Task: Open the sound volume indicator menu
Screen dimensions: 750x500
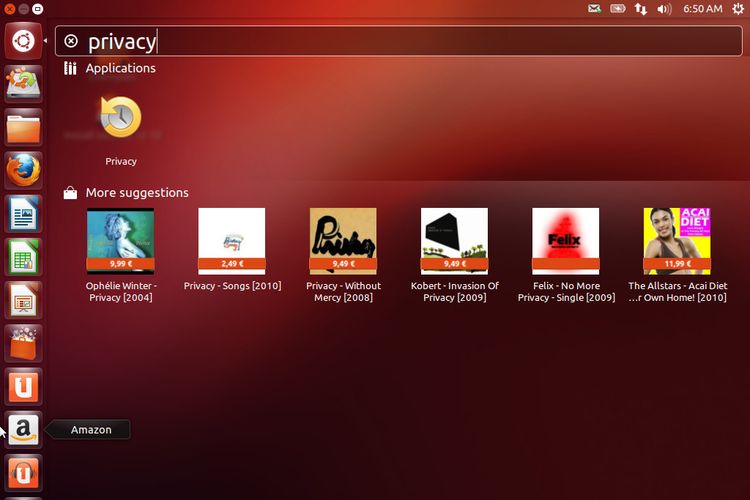Action: pos(665,9)
